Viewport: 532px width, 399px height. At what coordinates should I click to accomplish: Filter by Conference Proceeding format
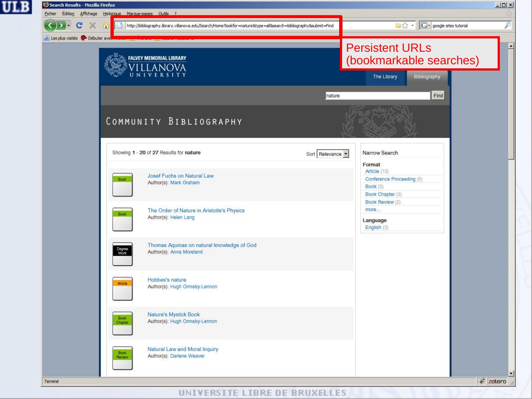coord(390,179)
